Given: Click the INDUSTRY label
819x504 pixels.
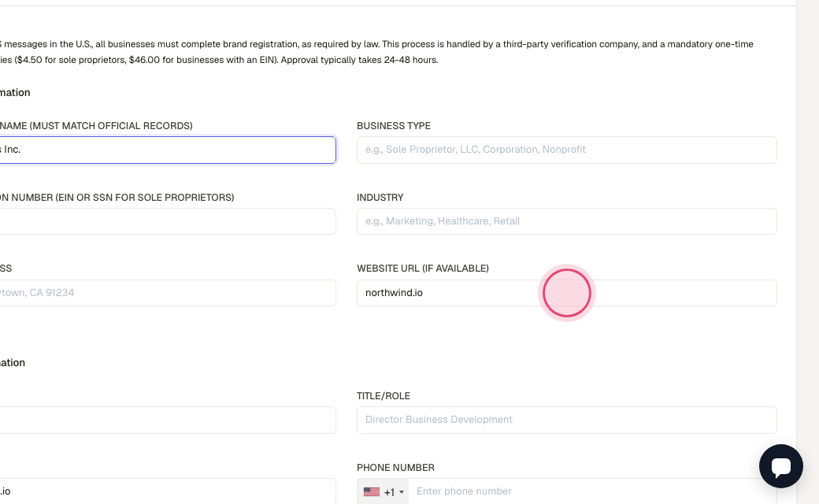Looking at the screenshot, I should point(380,198).
